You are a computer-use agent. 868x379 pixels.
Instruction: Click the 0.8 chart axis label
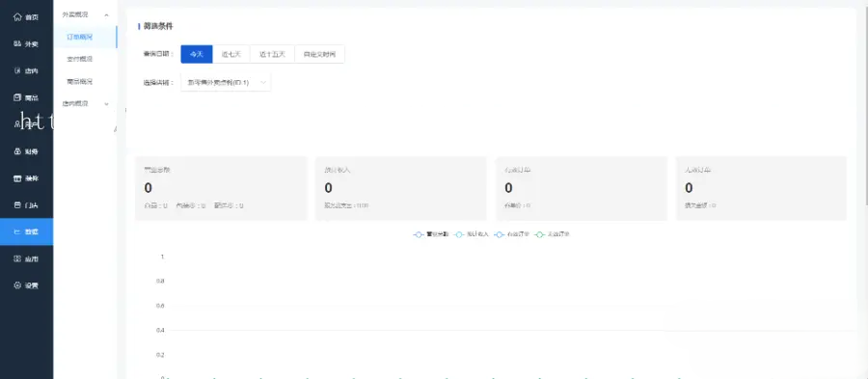(x=160, y=281)
